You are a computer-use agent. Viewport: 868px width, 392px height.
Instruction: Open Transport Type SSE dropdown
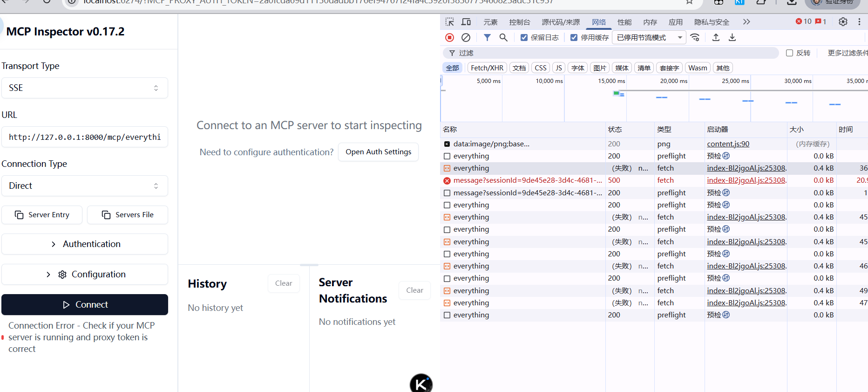coord(85,88)
